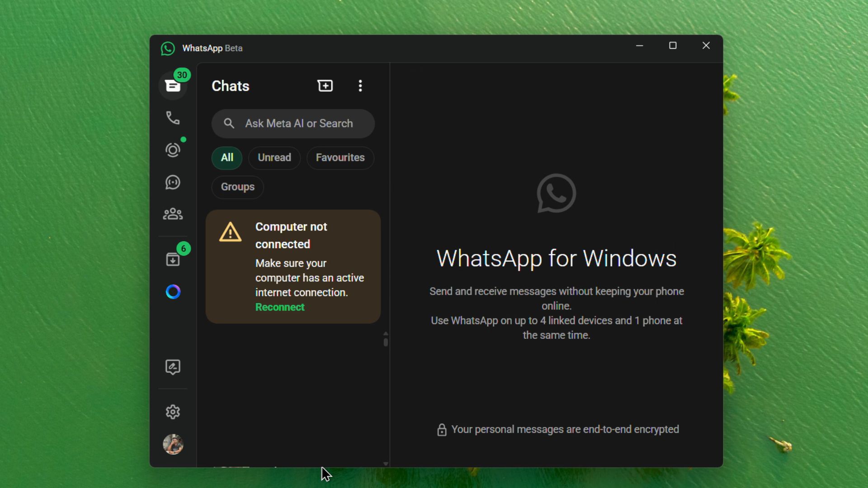This screenshot has height=488, width=868.
Task: Open WhatsApp Settings
Action: click(172, 412)
